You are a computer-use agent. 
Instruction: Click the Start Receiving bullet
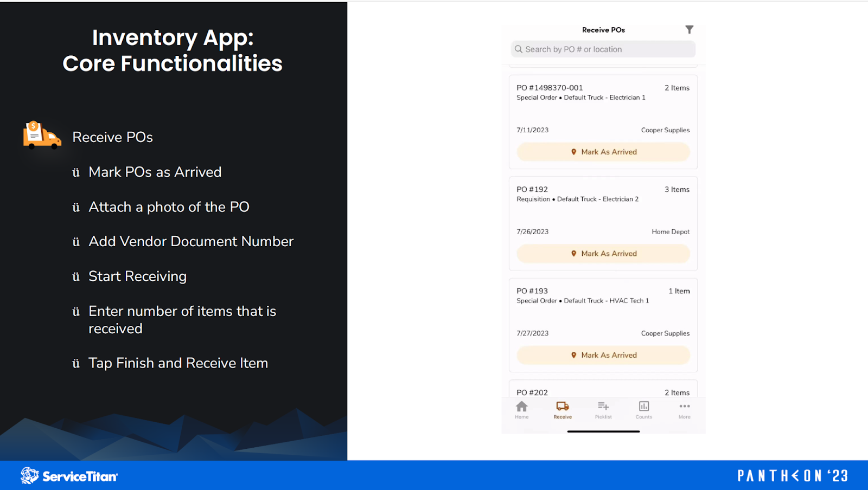[x=137, y=276]
